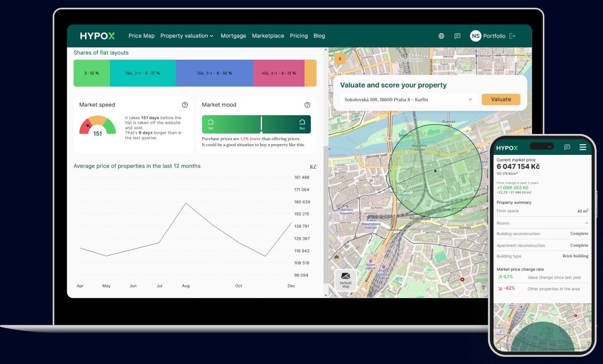Image resolution: width=603 pixels, height=364 pixels.
Task: Click the Apartment reconstruction row on phone
Action: [x=542, y=246]
